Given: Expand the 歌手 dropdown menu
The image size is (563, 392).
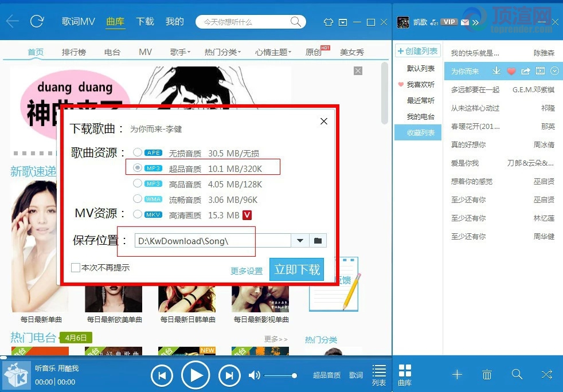Looking at the screenshot, I should coord(180,52).
